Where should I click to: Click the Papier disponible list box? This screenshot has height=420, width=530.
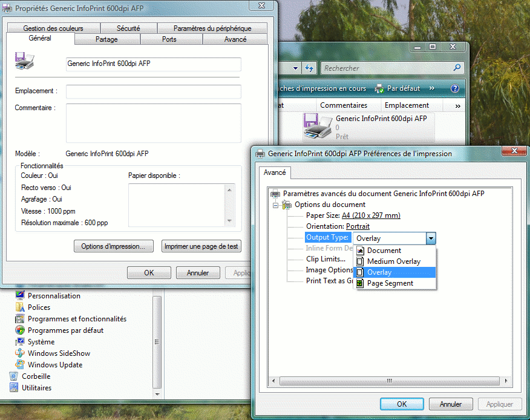coord(182,205)
